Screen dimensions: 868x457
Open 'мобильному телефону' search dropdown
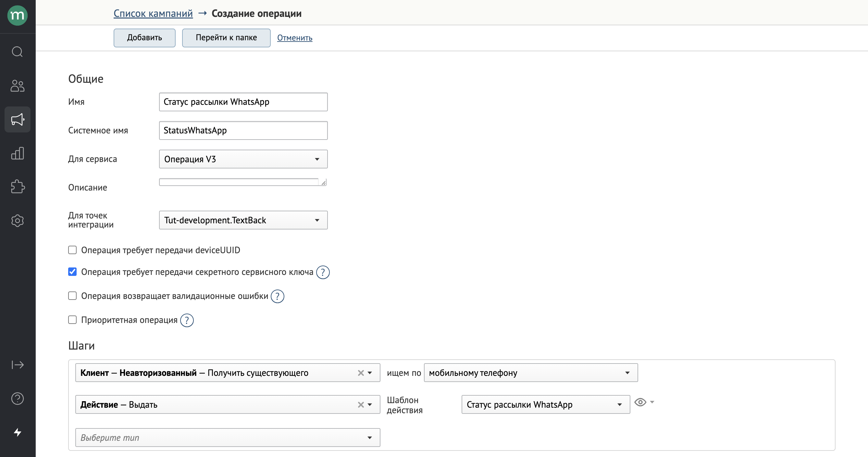(531, 373)
